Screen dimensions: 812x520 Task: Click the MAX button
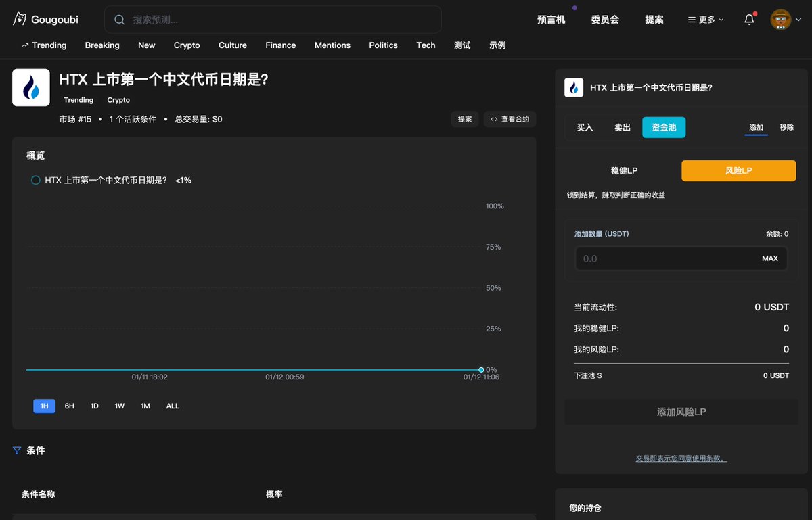coord(770,258)
